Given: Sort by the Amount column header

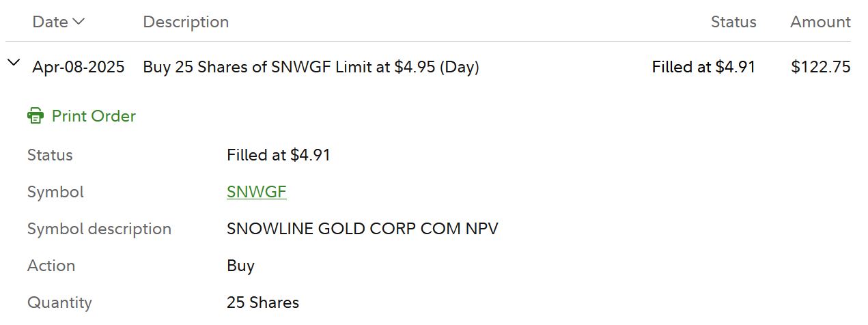Looking at the screenshot, I should tap(820, 22).
